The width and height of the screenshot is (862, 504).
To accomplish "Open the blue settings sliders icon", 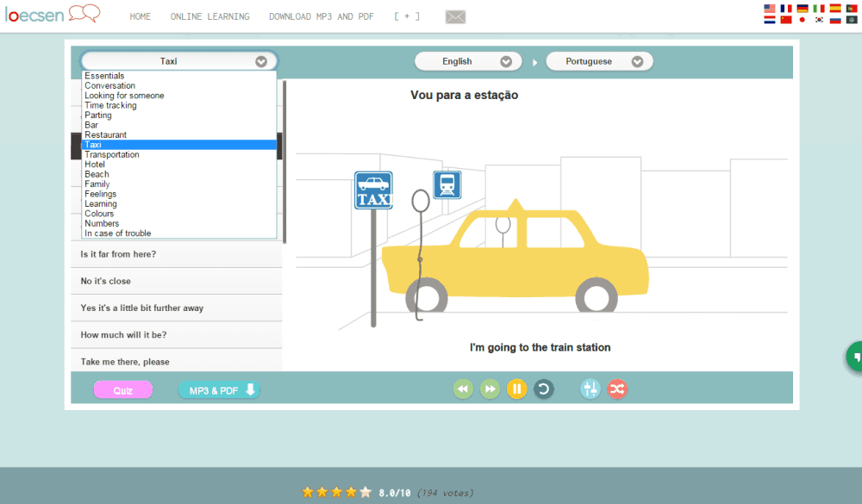I will [590, 389].
